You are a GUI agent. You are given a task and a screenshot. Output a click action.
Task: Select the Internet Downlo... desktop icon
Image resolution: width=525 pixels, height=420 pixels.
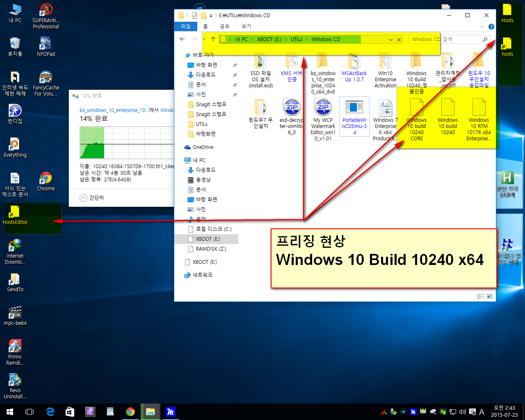click(x=15, y=251)
